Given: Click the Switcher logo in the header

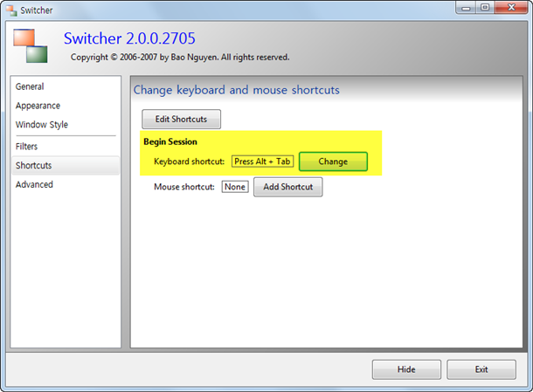Looking at the screenshot, I should (x=31, y=46).
